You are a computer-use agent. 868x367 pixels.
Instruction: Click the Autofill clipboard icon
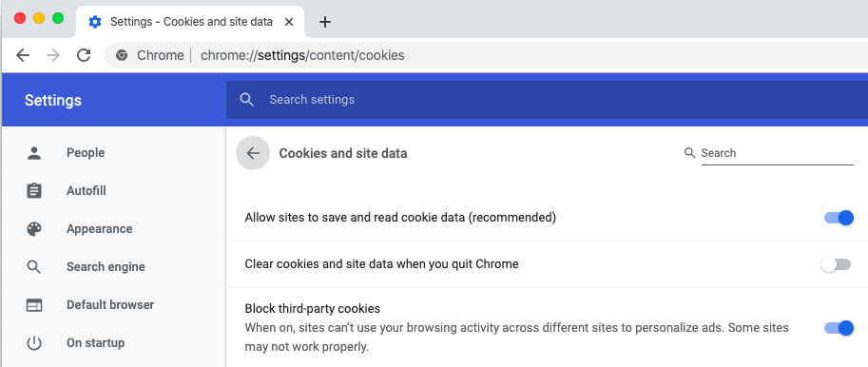(x=34, y=191)
